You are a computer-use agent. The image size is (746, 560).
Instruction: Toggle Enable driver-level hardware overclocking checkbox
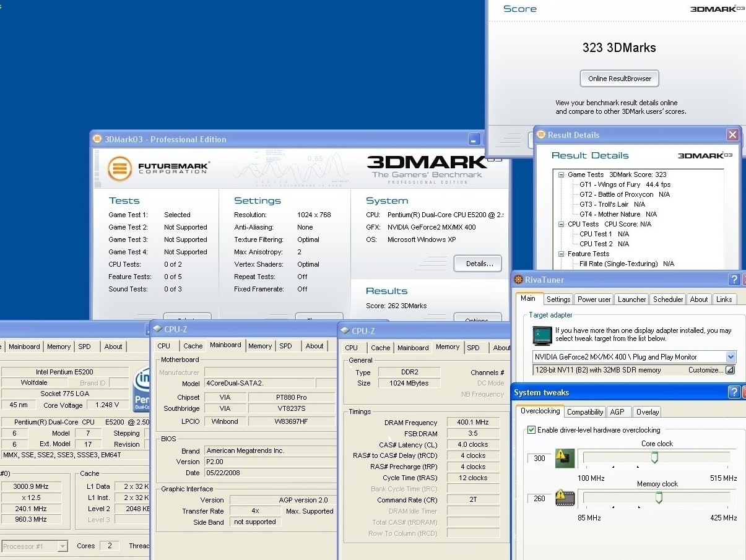[531, 429]
